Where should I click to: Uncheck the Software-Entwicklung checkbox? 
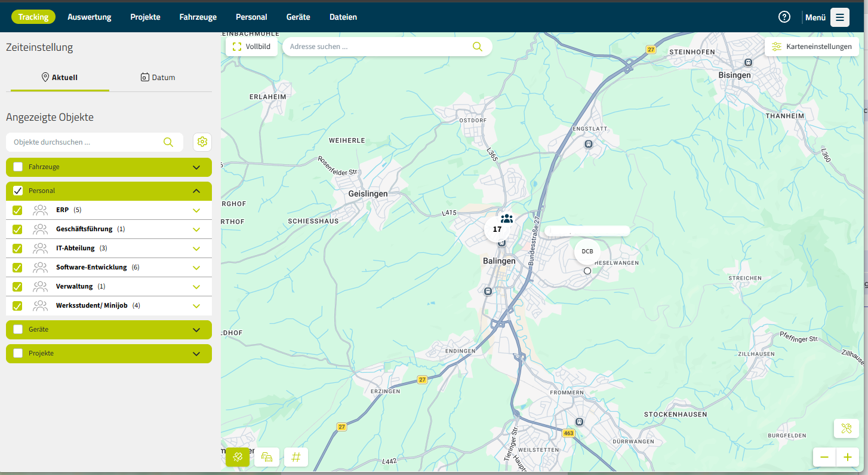coord(17,268)
